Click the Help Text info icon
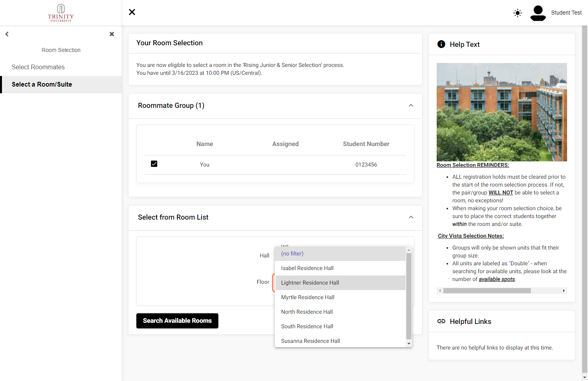Image resolution: width=588 pixels, height=381 pixels. click(441, 44)
